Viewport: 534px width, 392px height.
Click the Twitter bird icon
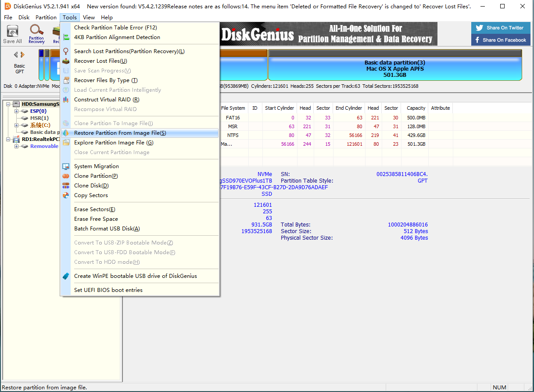(x=479, y=28)
